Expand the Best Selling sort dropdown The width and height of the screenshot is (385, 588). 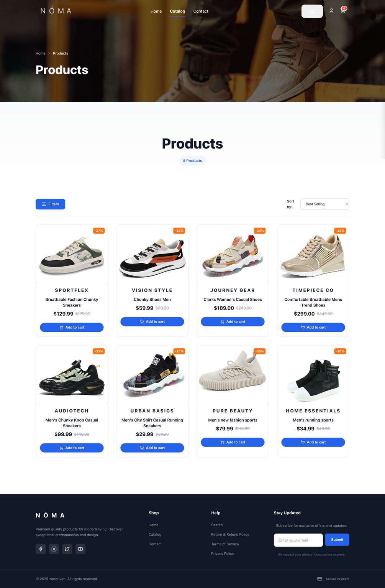pyautogui.click(x=324, y=204)
